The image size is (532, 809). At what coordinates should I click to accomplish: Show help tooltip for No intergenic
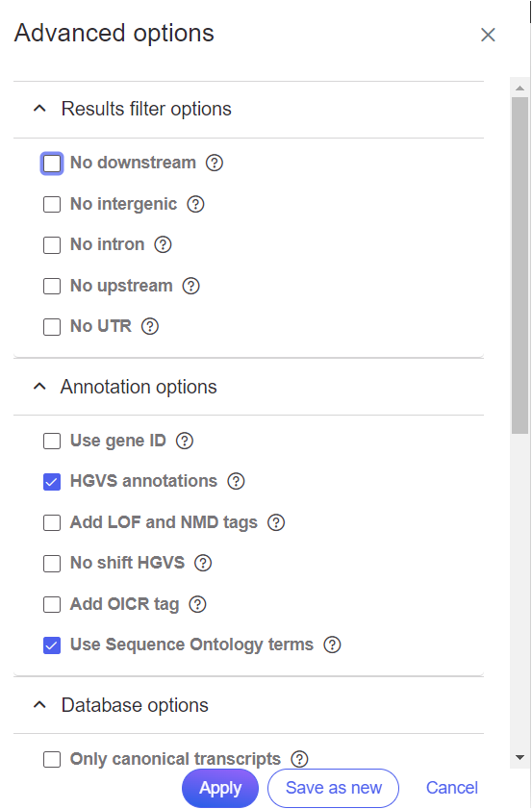(195, 204)
